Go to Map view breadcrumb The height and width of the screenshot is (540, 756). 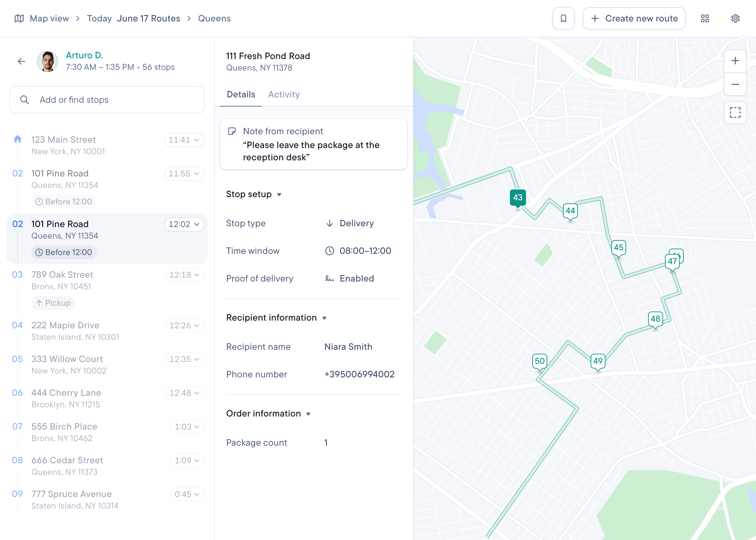(x=49, y=18)
